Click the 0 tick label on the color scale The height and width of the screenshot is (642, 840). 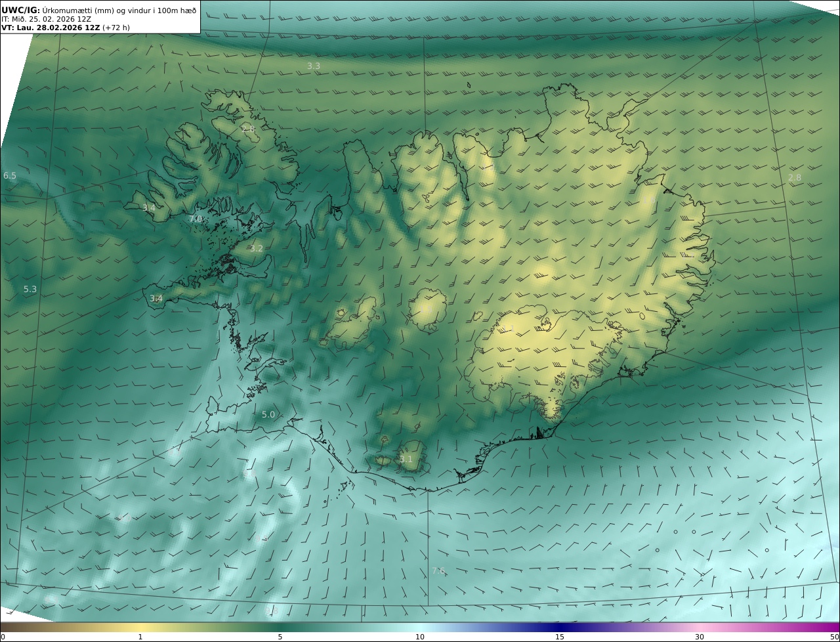click(x=3, y=637)
